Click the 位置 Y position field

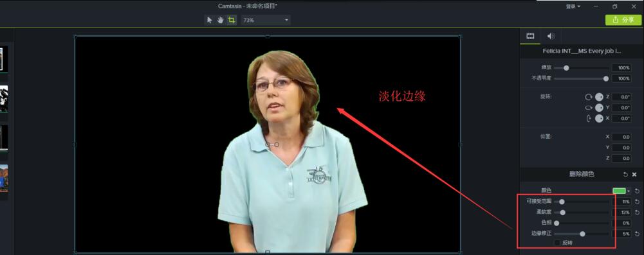(621, 148)
